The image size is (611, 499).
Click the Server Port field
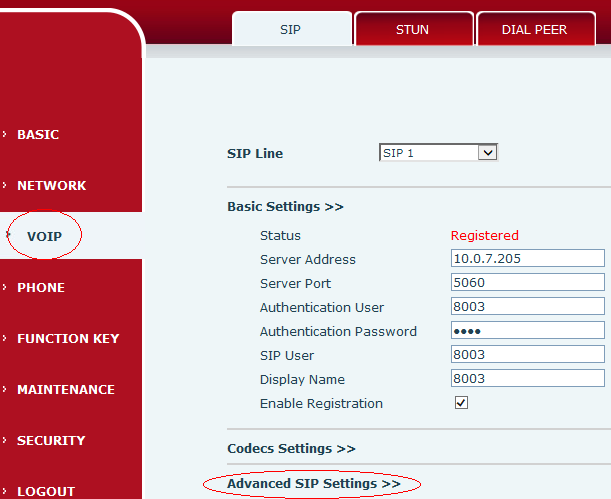pos(528,282)
